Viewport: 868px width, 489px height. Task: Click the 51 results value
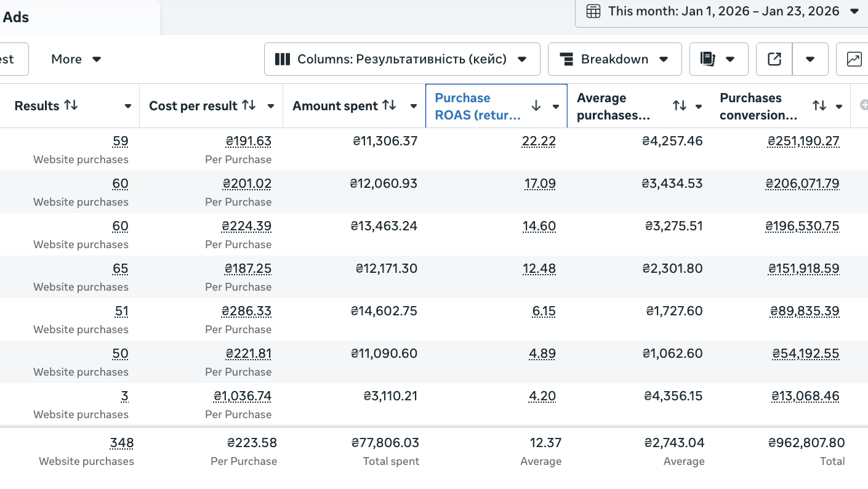[122, 311]
